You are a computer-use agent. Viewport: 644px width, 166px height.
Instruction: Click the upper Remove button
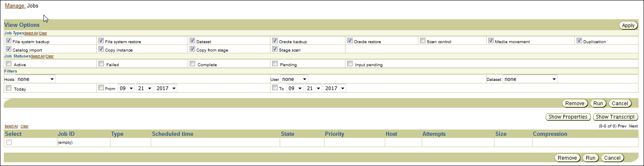tap(574, 104)
